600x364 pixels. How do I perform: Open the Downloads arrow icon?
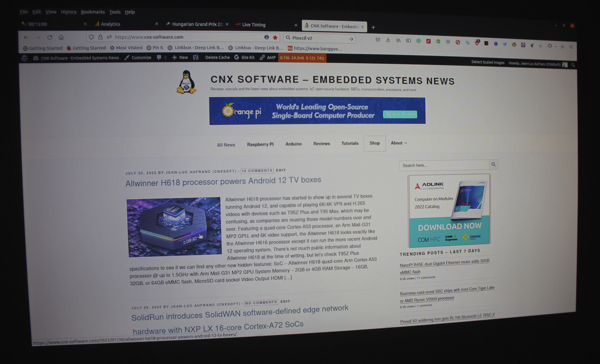[388, 40]
